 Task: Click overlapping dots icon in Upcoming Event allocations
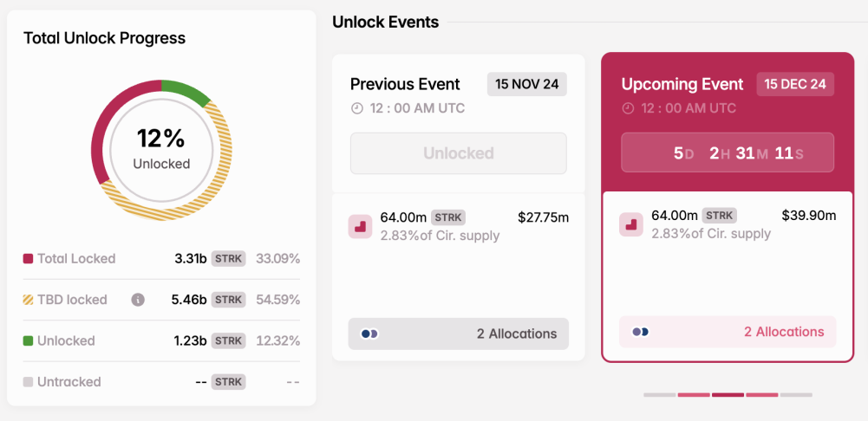[x=641, y=332]
